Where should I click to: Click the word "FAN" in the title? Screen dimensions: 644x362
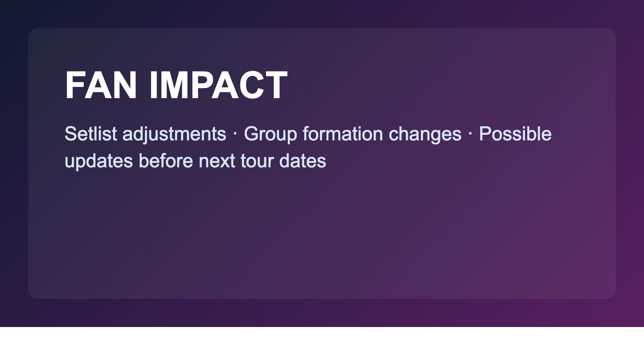click(101, 85)
